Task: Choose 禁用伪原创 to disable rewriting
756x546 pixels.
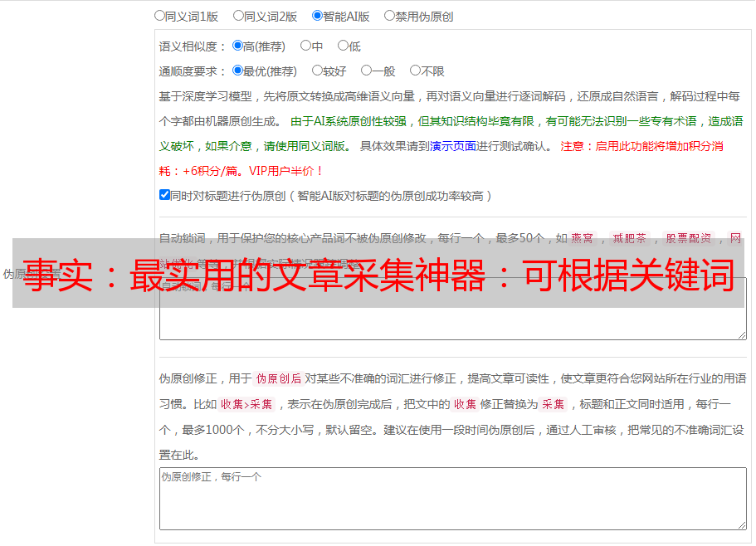Action: click(x=389, y=15)
